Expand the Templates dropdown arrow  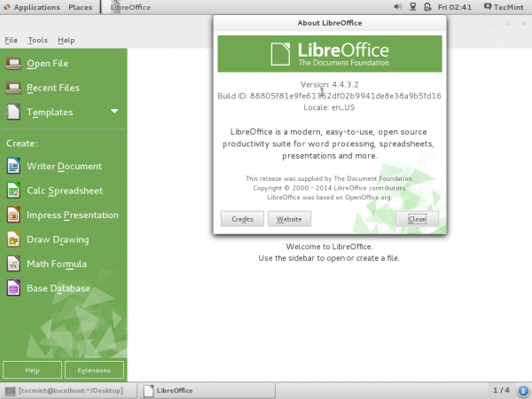tap(114, 111)
